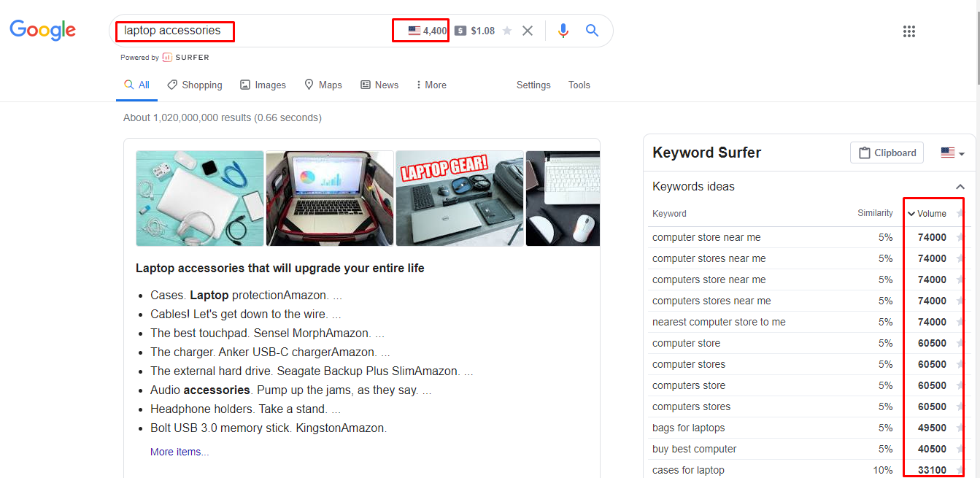Star the 'computers store near me' keyword

click(x=960, y=280)
